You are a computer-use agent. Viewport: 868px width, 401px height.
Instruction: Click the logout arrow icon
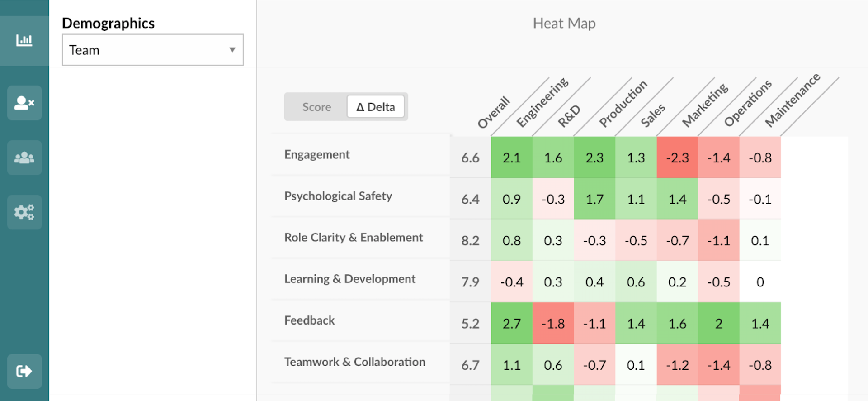coord(24,372)
